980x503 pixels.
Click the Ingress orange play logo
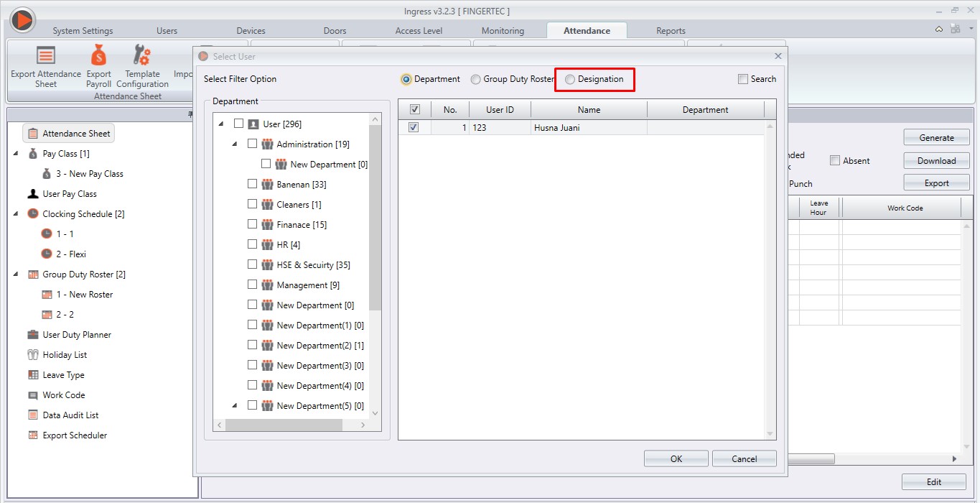tap(22, 20)
